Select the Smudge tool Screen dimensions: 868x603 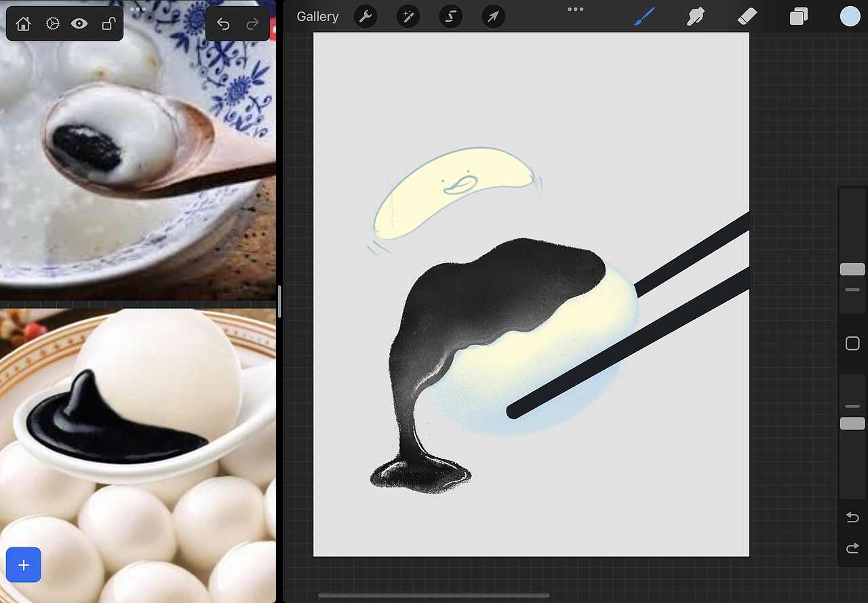click(696, 17)
